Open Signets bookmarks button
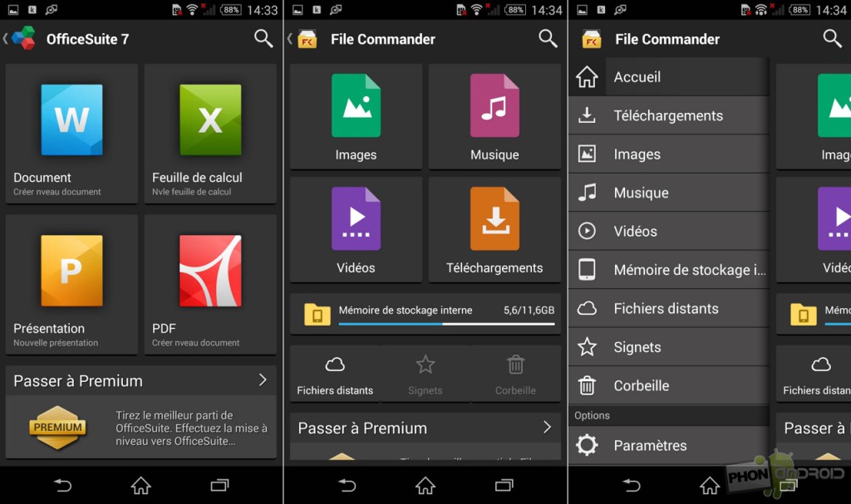This screenshot has height=504, width=851. 425,374
